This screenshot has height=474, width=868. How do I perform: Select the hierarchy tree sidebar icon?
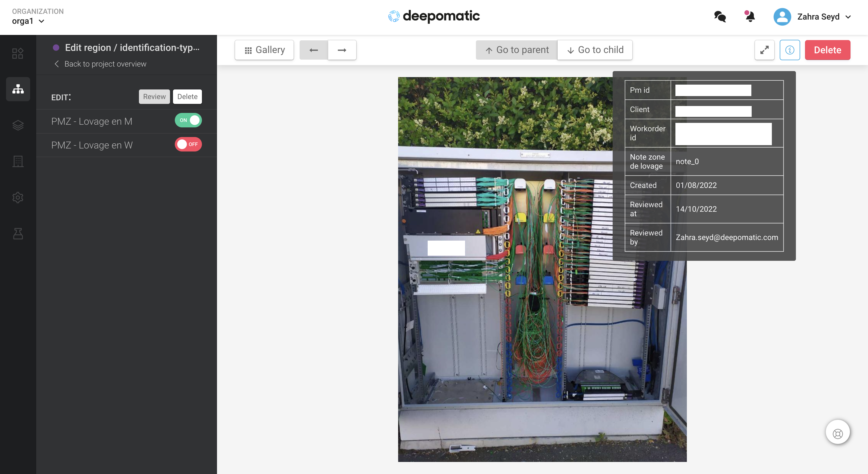(18, 89)
